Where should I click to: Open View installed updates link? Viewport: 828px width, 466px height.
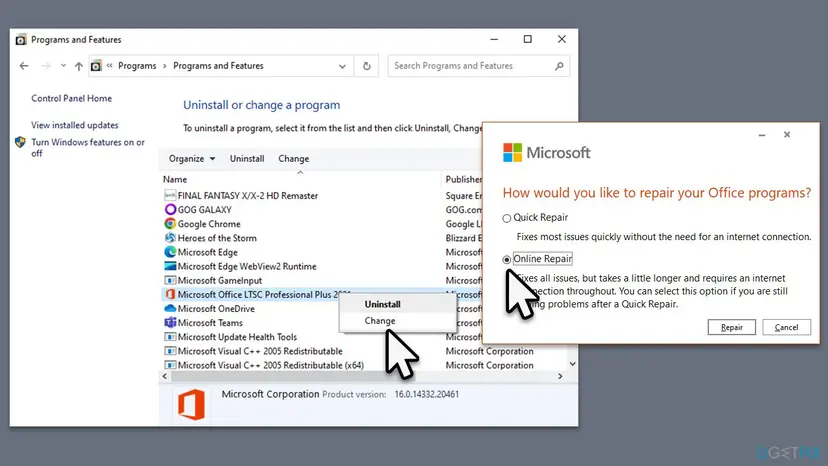click(74, 125)
